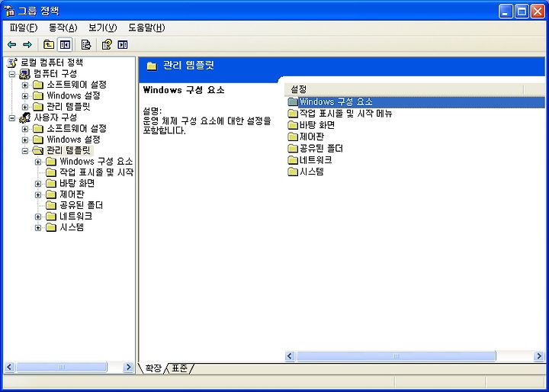Expand the 바탕 화면 tree node
549x392 pixels.
pyautogui.click(x=38, y=184)
